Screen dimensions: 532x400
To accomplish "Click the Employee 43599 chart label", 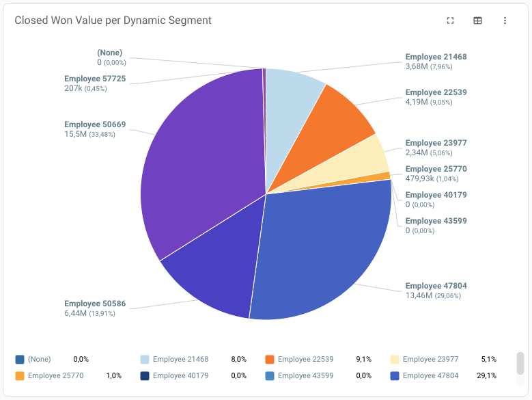I will click(x=436, y=221).
